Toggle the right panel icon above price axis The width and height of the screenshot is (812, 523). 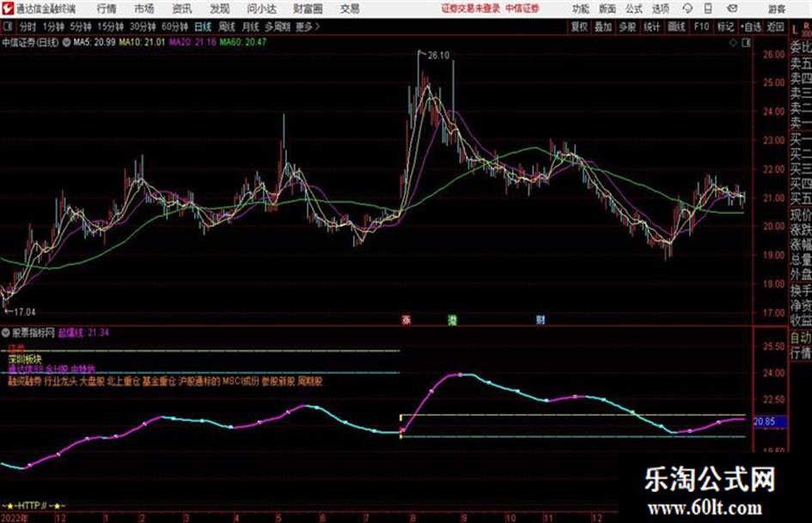click(x=746, y=43)
